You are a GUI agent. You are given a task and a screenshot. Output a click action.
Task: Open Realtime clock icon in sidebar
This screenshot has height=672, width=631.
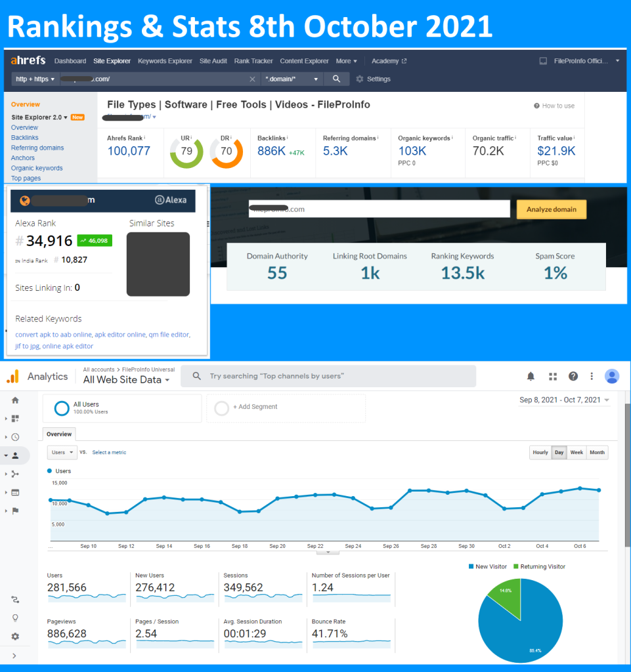[15, 437]
